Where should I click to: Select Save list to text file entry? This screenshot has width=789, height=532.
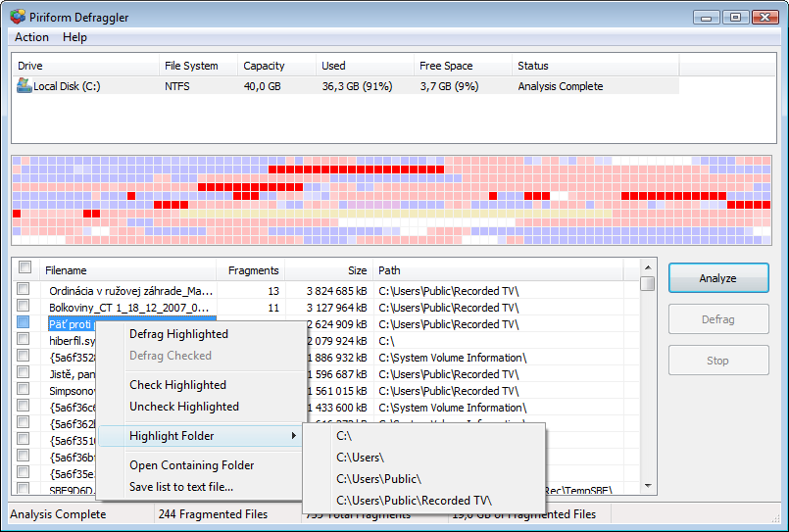click(x=181, y=487)
